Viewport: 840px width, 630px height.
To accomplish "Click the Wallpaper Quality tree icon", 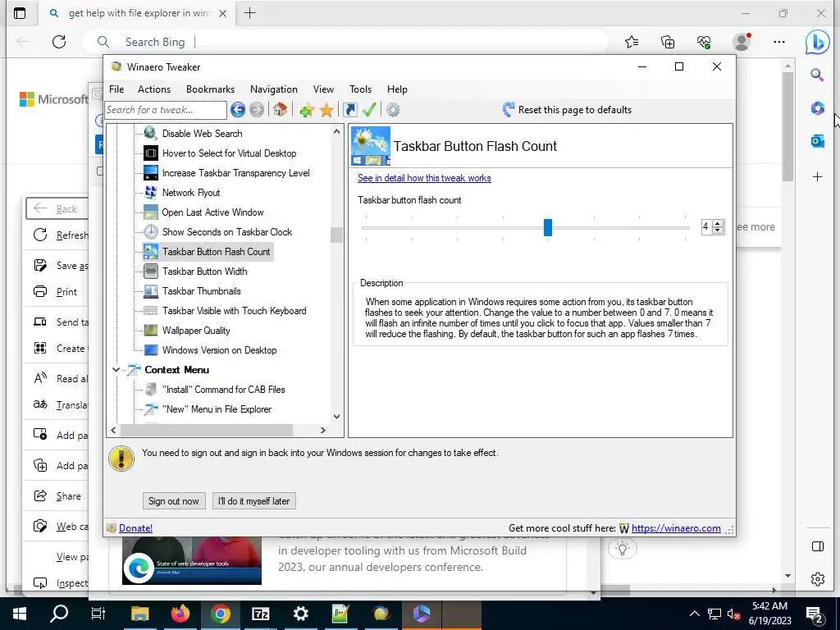I will 151,330.
